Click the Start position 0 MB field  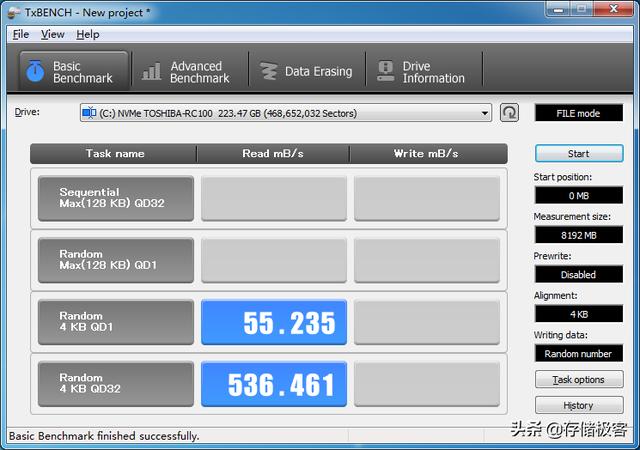tap(579, 196)
